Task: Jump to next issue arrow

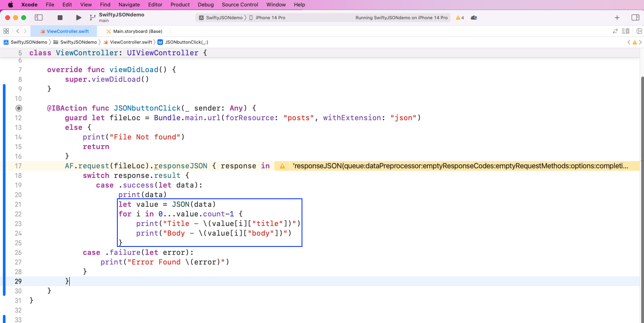Action: (640, 42)
